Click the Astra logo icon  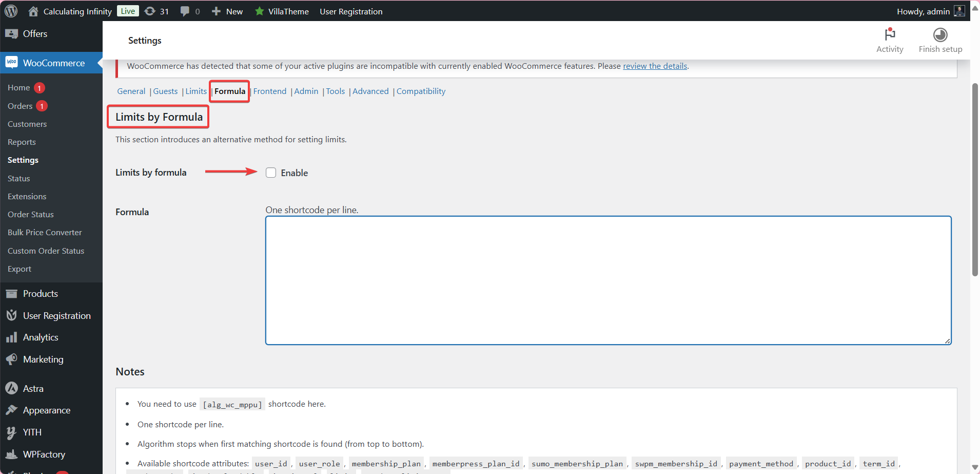[11, 388]
